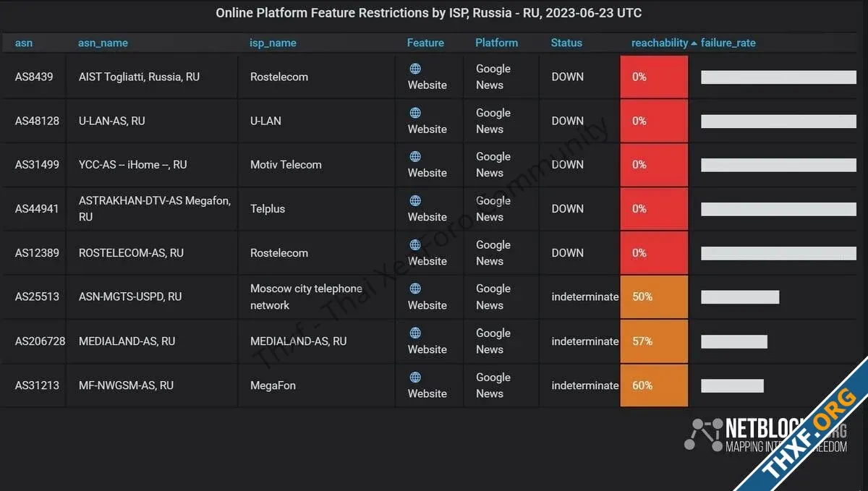Select AS206728 cell
This screenshot has height=491, width=868.
pos(34,341)
